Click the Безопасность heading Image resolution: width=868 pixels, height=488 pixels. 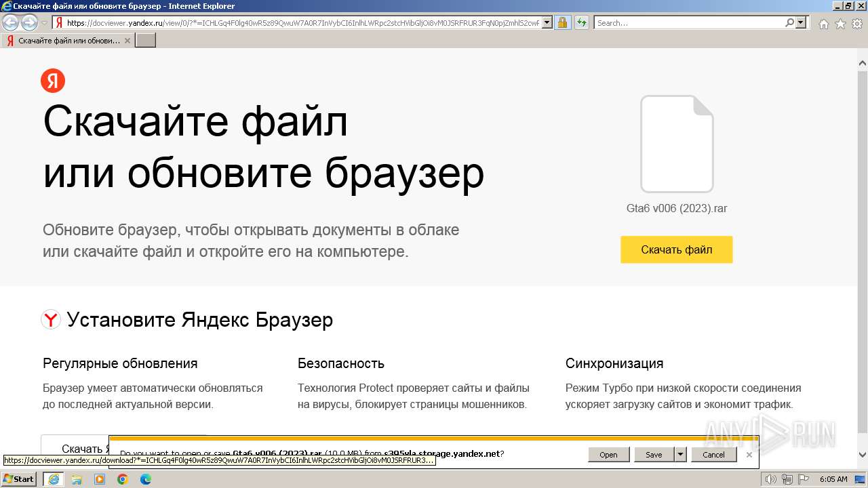(x=341, y=363)
